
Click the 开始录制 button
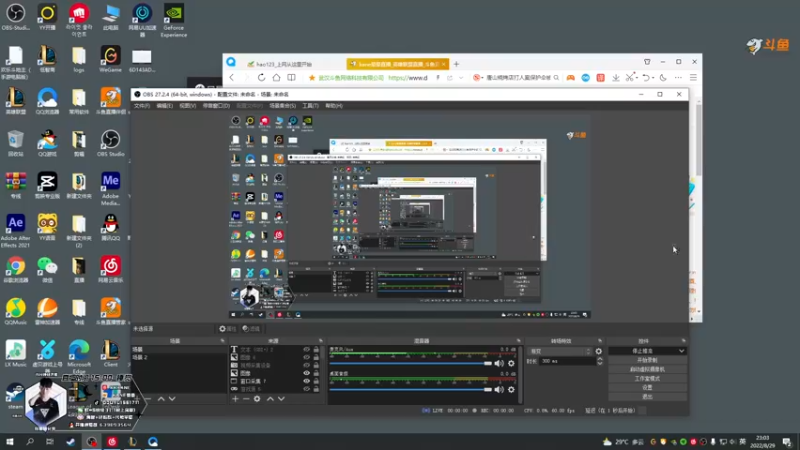(x=647, y=360)
